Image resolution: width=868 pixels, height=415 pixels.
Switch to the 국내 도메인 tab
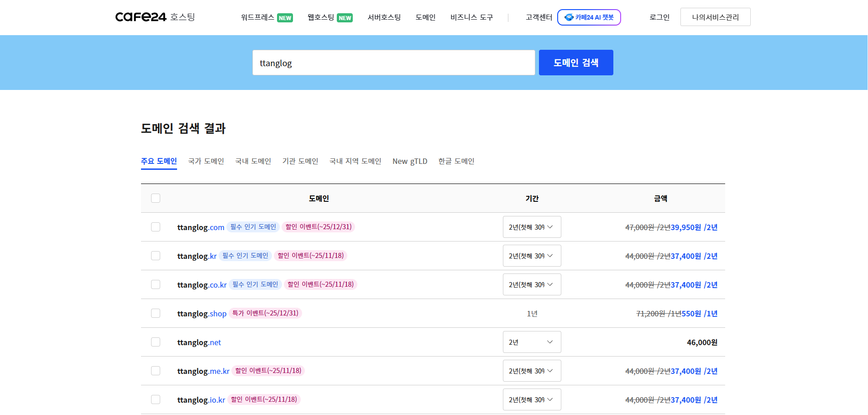(x=253, y=161)
